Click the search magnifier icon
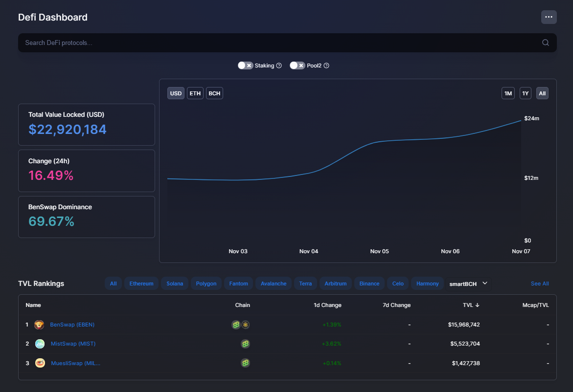573x392 pixels. [x=545, y=43]
